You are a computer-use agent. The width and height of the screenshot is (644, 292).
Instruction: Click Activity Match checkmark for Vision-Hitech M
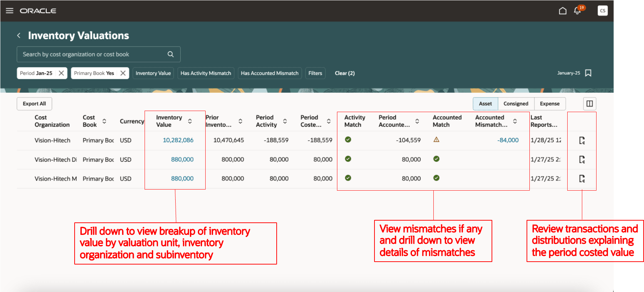point(348,178)
